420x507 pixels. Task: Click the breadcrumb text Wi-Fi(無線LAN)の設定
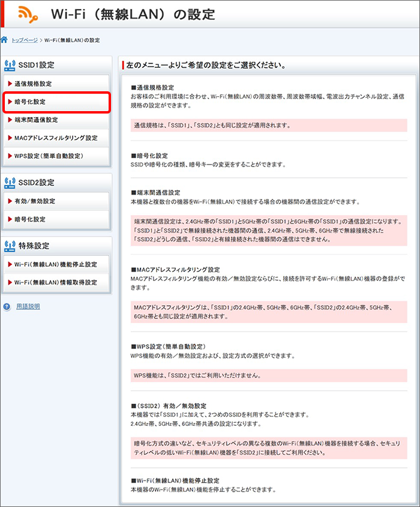pos(72,40)
